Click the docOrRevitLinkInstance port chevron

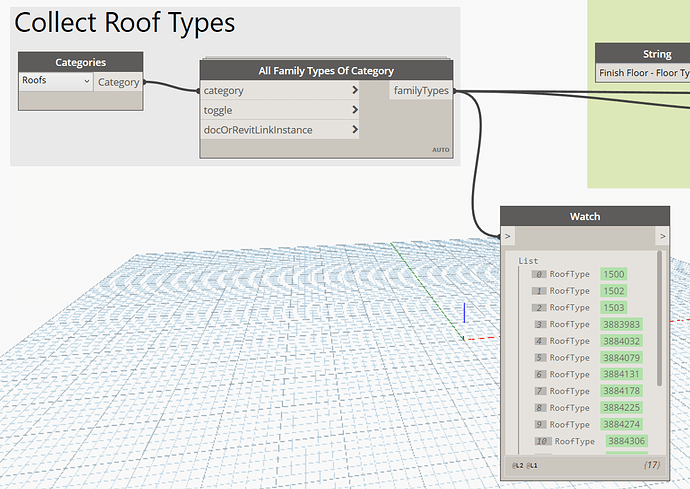click(355, 129)
